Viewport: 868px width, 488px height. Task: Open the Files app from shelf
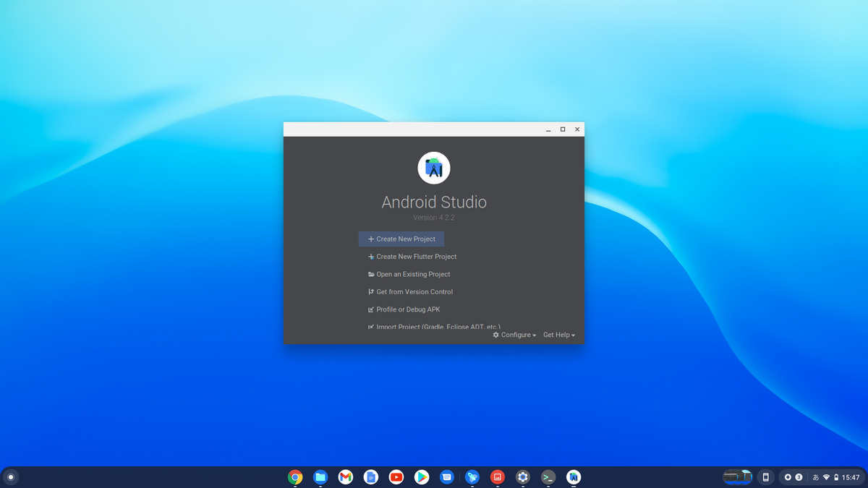pos(320,477)
